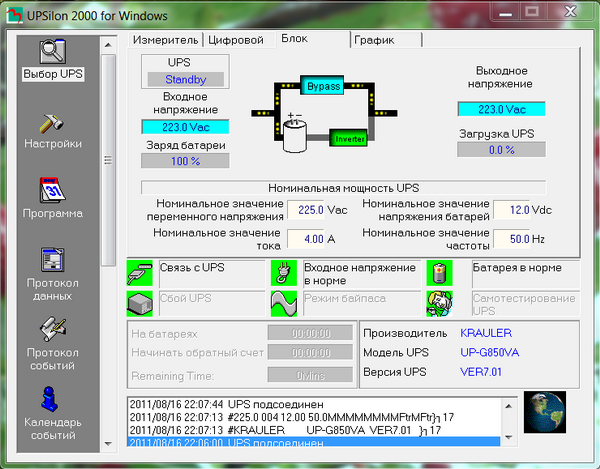Click the spinning globe icon
Image resolution: width=600 pixels, height=469 pixels.
[x=545, y=412]
